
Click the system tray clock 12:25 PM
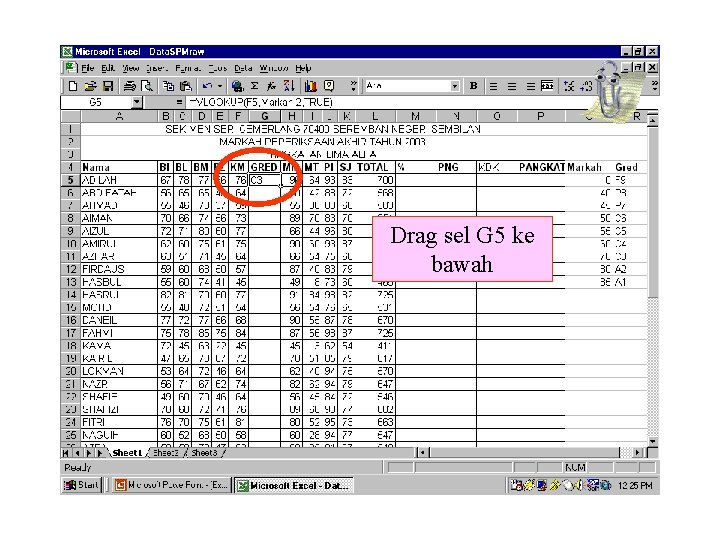635,486
